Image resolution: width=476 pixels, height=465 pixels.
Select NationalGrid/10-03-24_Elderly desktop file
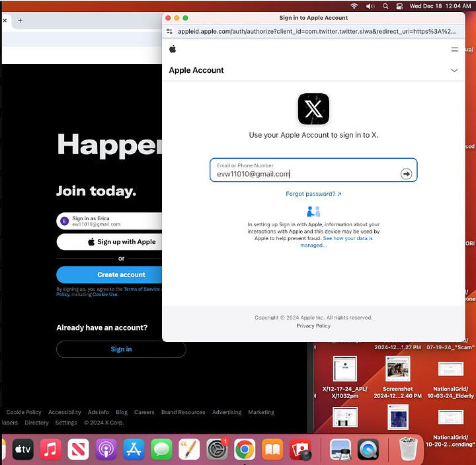(450, 380)
